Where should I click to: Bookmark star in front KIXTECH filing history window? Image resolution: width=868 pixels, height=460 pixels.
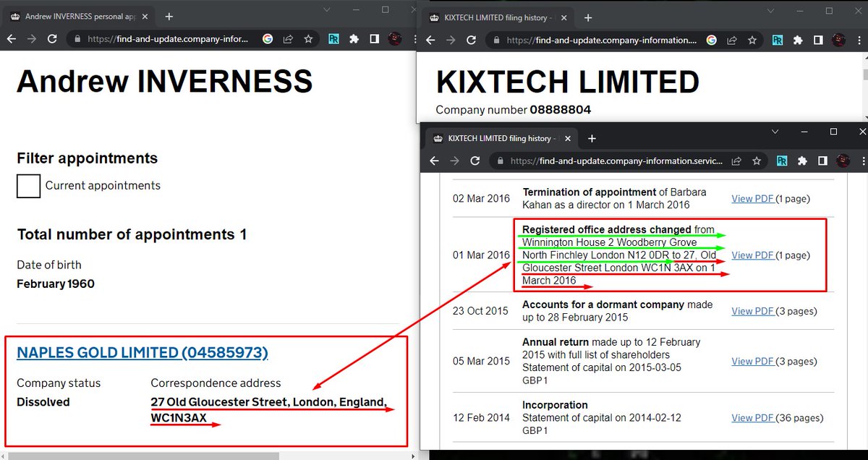click(756, 161)
